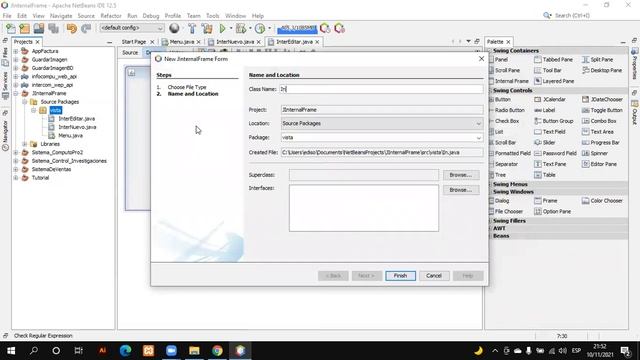640x360 pixels.
Task: Select Password Field in the Palette
Action: coord(555,153)
